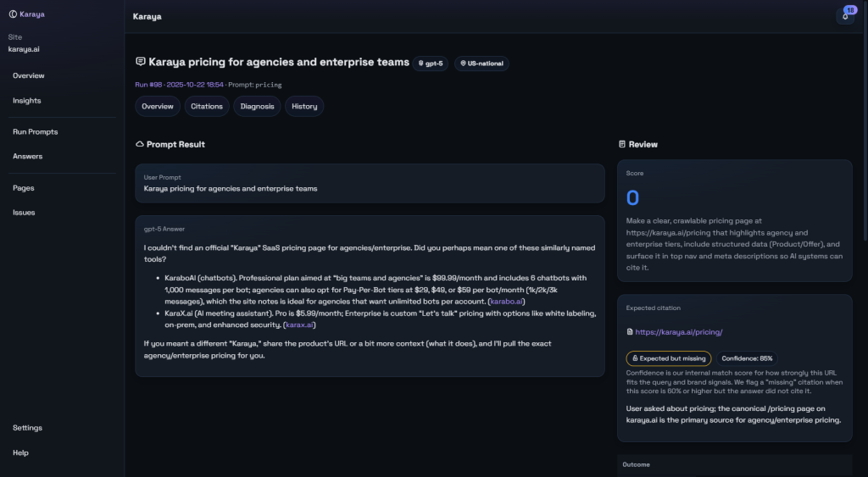
Task: Click the expected citation document icon
Action: point(629,333)
